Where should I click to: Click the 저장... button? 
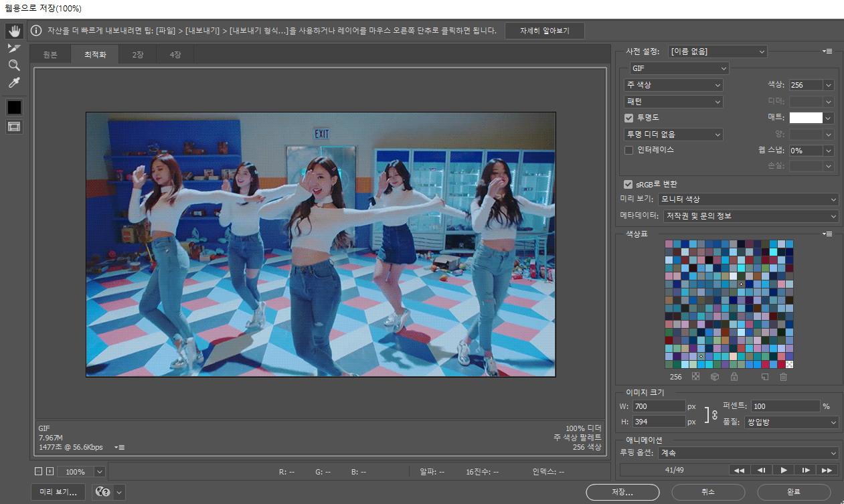622,492
